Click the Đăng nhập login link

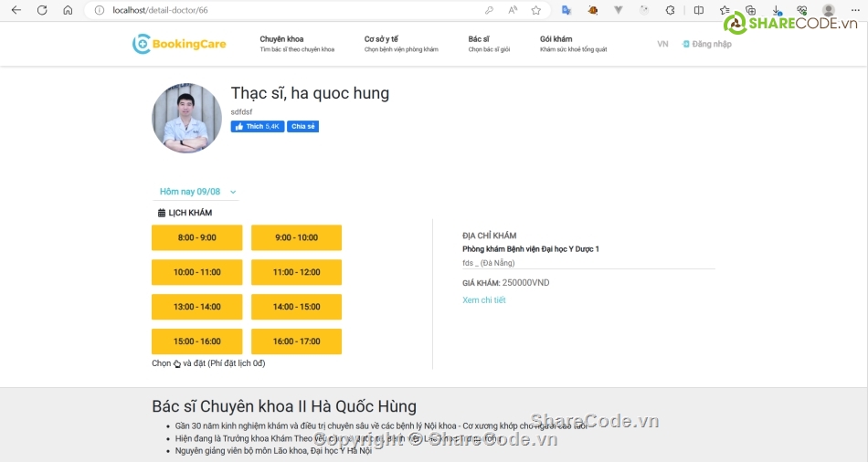tap(711, 44)
